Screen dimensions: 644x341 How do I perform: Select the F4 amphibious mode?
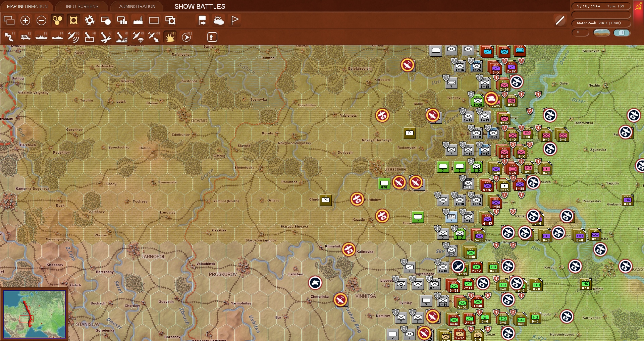[x=57, y=37]
